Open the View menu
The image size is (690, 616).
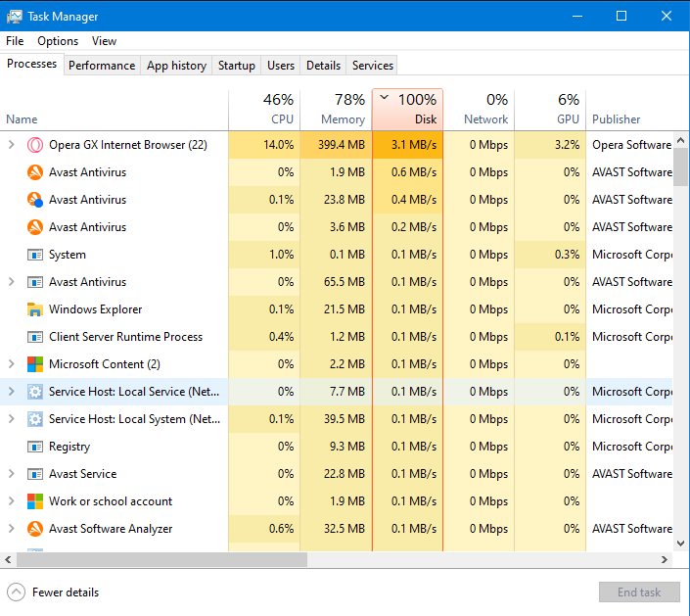(104, 41)
